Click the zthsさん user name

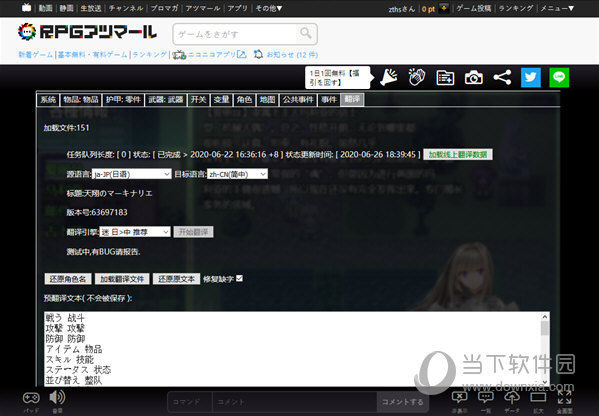point(401,9)
